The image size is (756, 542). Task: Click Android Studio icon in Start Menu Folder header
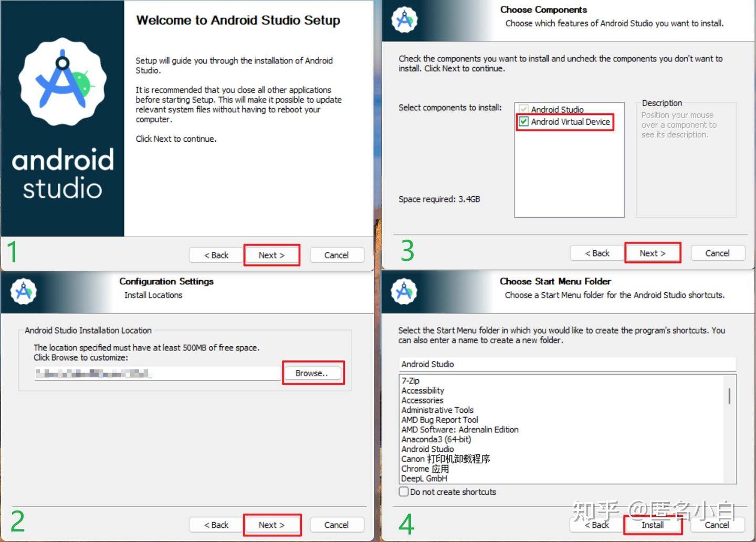404,292
